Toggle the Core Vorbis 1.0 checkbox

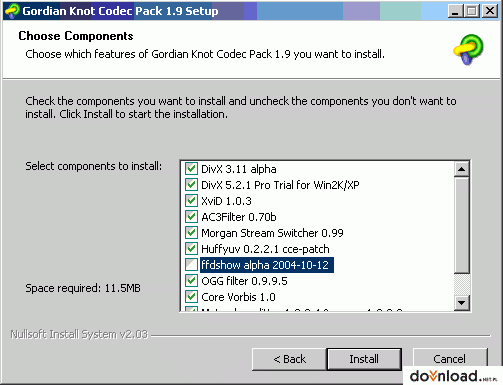tap(191, 297)
